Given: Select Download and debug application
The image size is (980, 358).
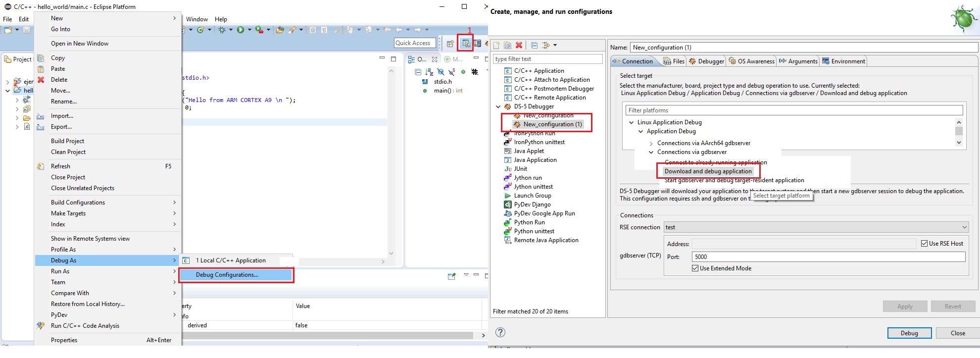Looking at the screenshot, I should click(x=708, y=171).
